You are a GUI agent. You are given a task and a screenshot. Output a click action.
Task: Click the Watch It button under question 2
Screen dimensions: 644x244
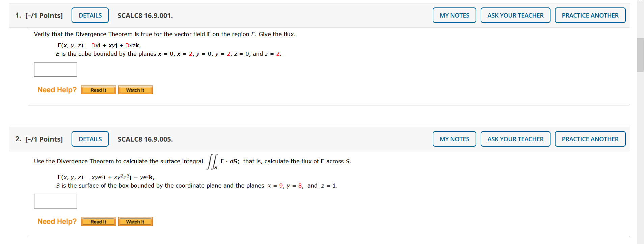coord(135,222)
